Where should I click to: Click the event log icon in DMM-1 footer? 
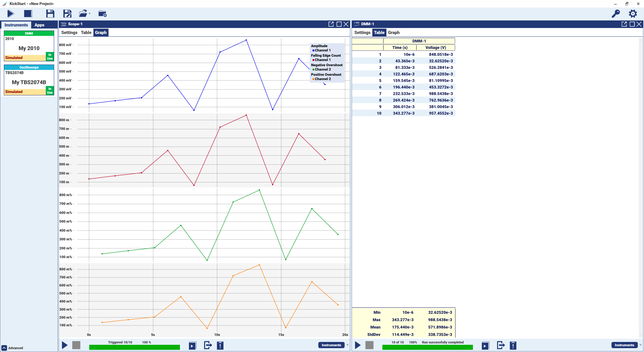tap(513, 345)
